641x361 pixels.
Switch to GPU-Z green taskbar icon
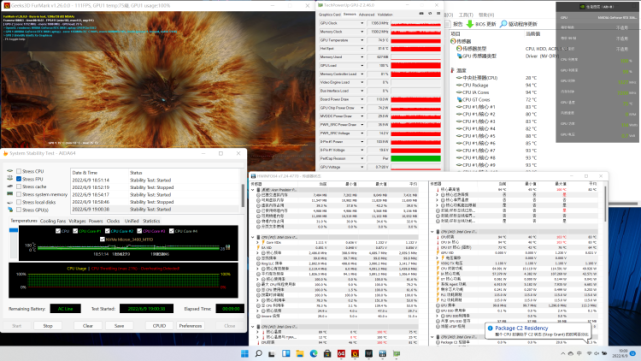point(396,354)
